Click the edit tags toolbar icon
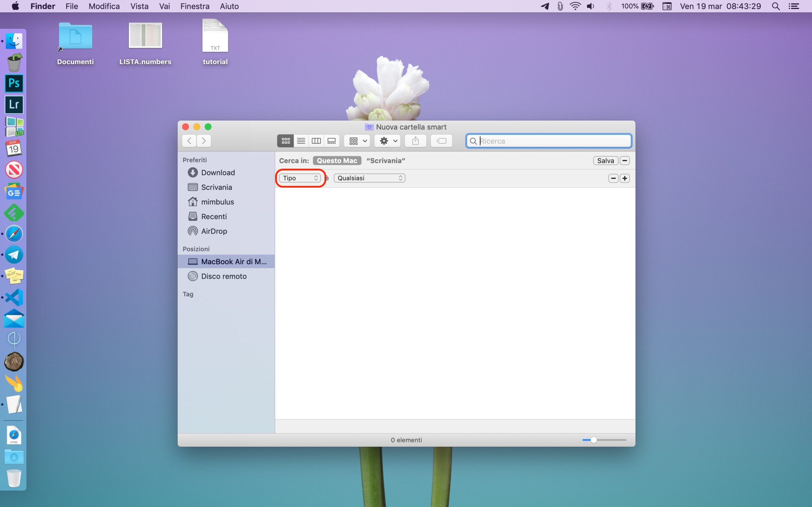 point(441,141)
